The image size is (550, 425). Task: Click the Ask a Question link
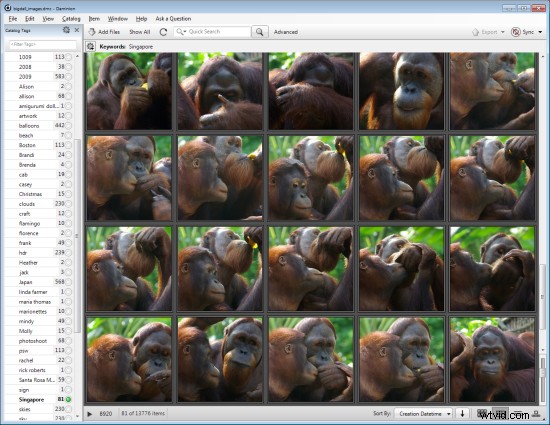pyautogui.click(x=173, y=19)
